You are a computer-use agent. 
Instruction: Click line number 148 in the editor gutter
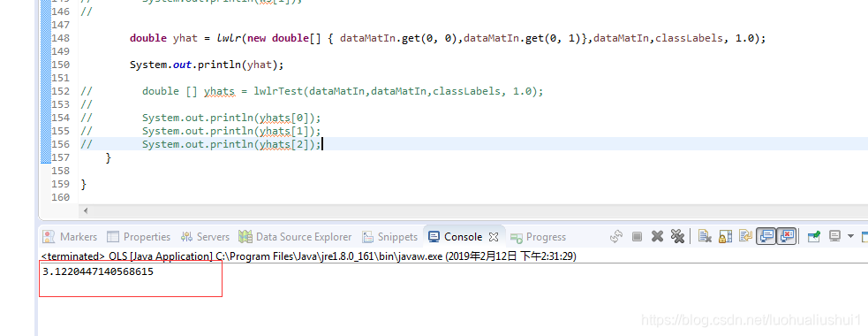pos(60,38)
